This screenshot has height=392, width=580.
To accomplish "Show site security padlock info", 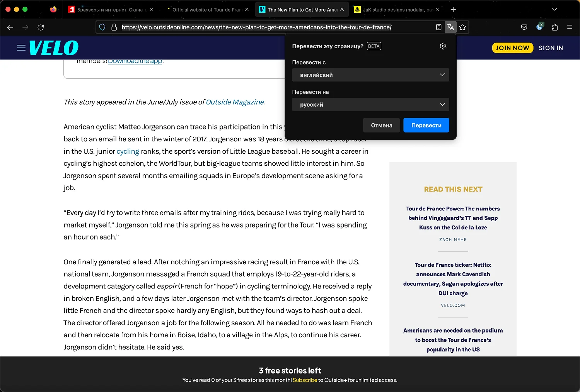I will 114,27.
